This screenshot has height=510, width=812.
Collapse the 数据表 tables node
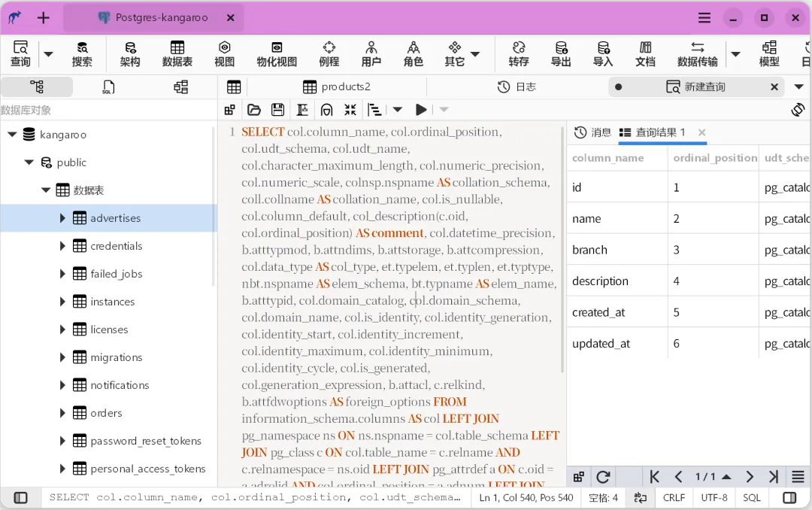click(46, 190)
